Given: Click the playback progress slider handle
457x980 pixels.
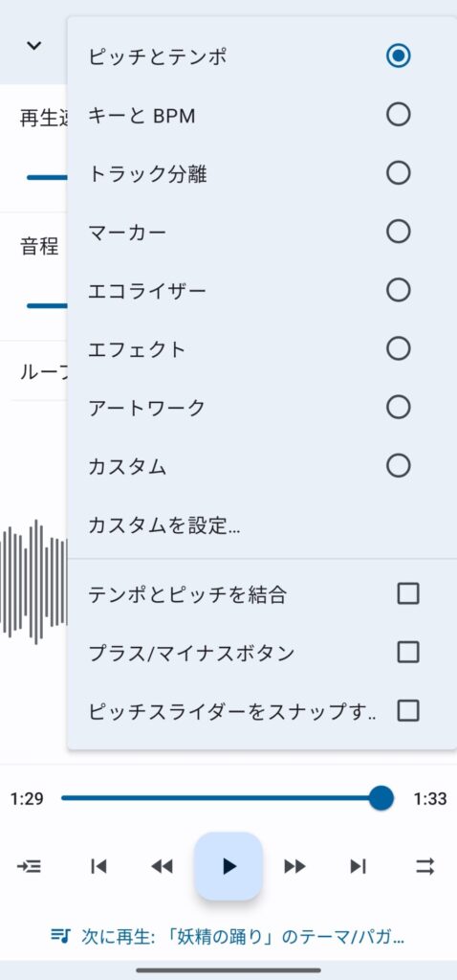Looking at the screenshot, I should pyautogui.click(x=381, y=798).
